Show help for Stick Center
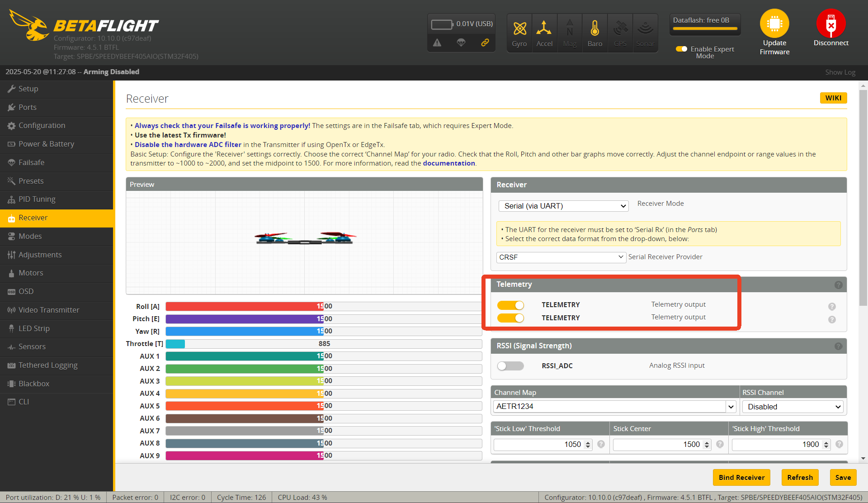 [x=720, y=444]
